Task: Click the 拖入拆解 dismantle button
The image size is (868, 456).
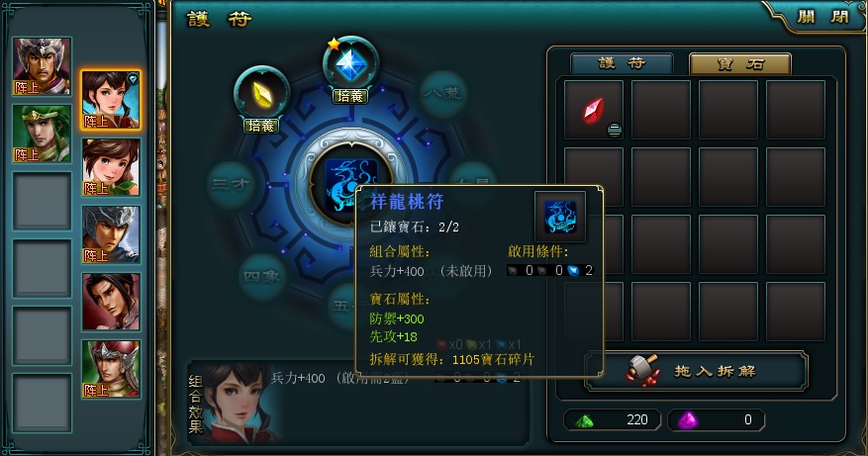Action: point(697,371)
